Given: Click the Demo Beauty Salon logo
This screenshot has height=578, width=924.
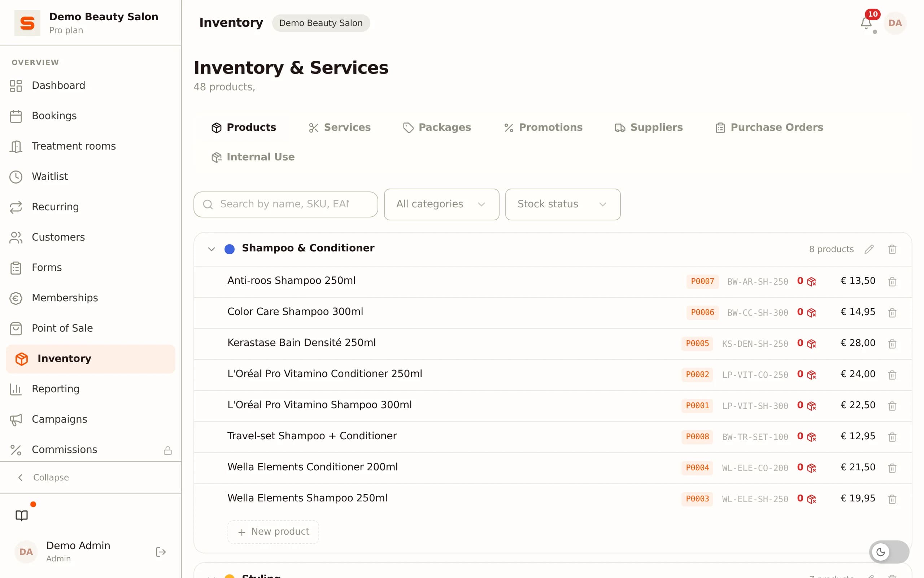Looking at the screenshot, I should click(27, 23).
